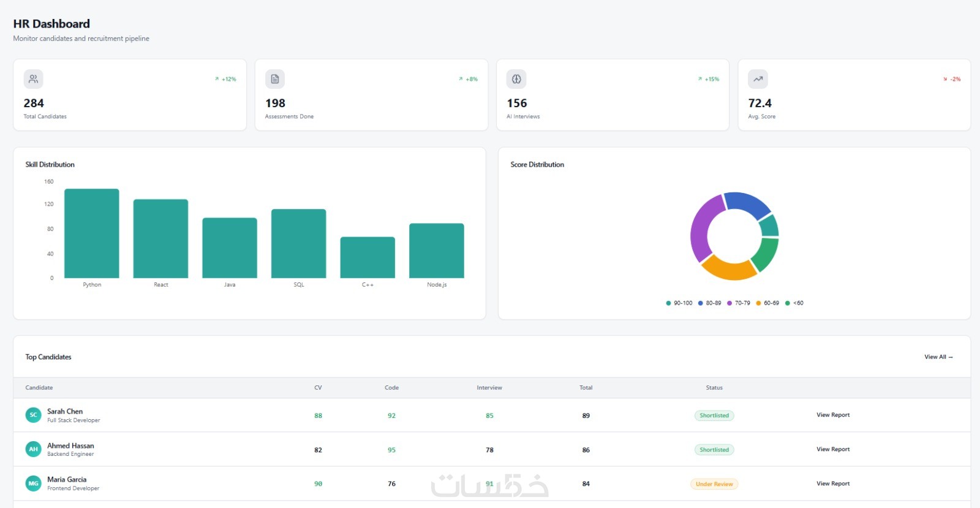Open View All candidates link
Screen dimensions: 980x508
[938, 357]
